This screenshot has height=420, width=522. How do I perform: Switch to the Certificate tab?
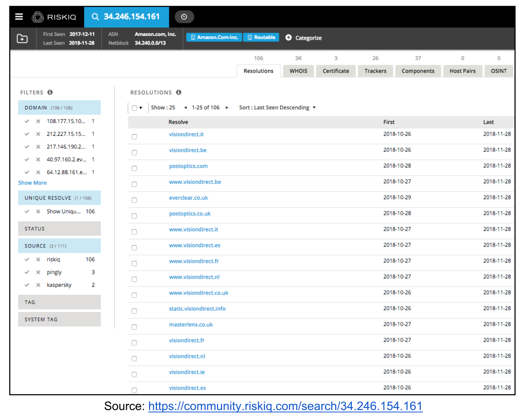coord(336,71)
